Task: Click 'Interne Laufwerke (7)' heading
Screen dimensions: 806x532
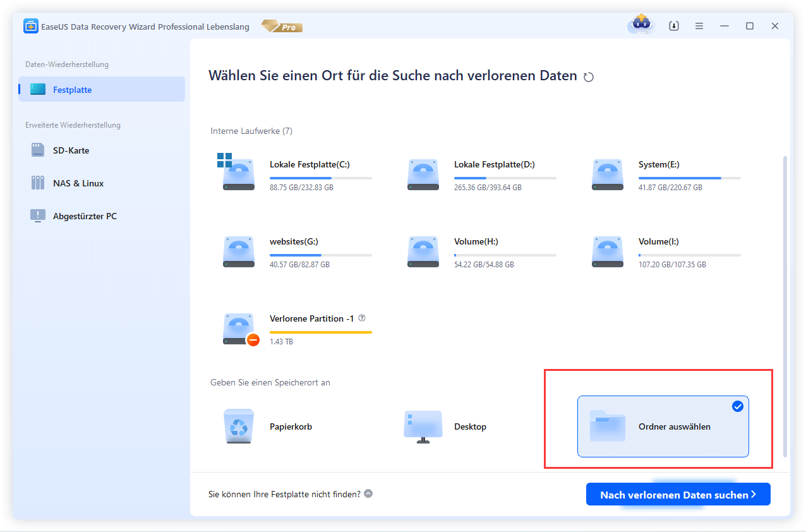Action: tap(251, 131)
